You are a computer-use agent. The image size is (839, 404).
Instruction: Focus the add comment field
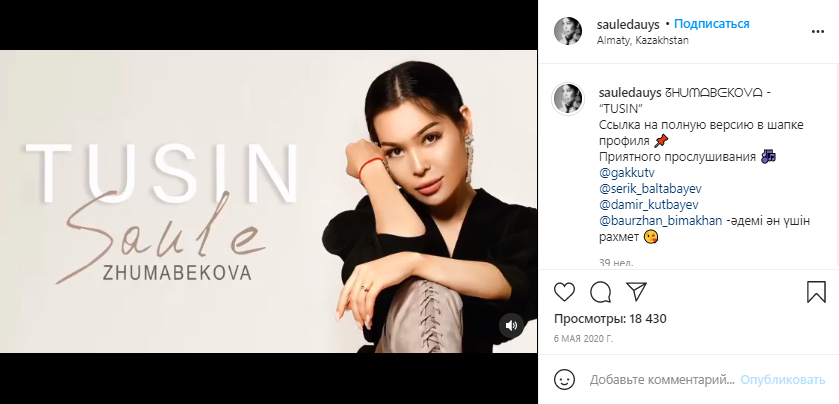[662, 380]
